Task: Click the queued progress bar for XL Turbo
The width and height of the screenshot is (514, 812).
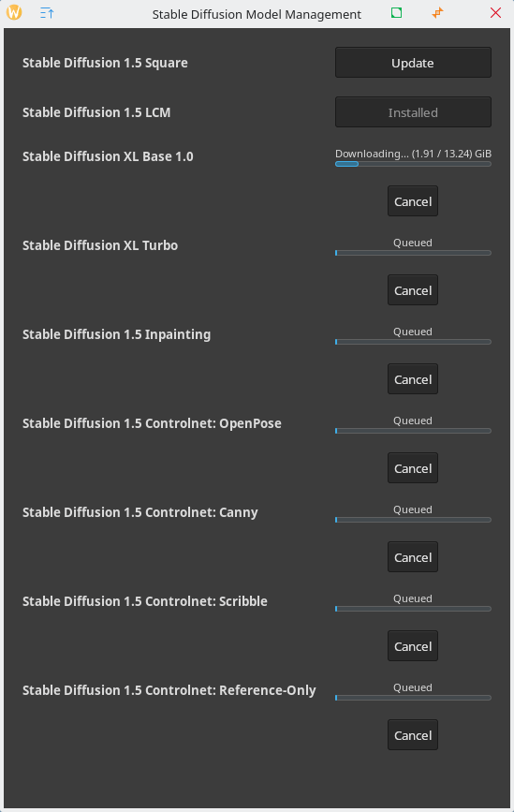Action: pyautogui.click(x=413, y=253)
